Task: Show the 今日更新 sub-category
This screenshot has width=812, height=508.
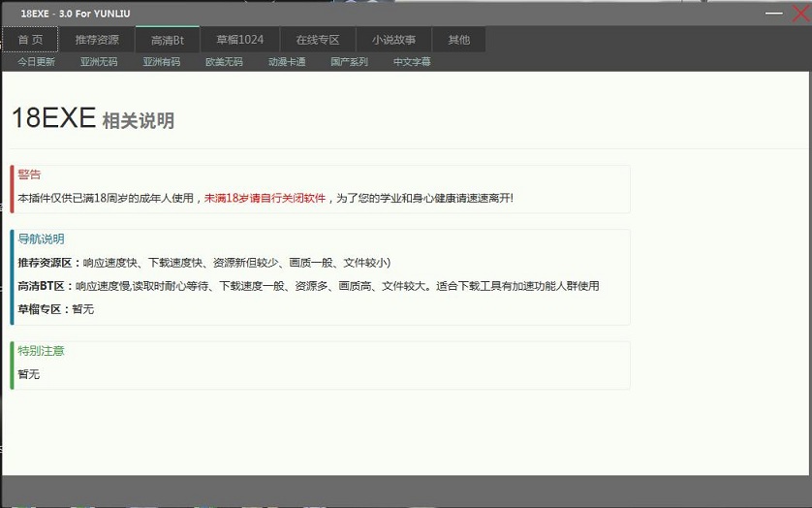Action: pyautogui.click(x=36, y=62)
